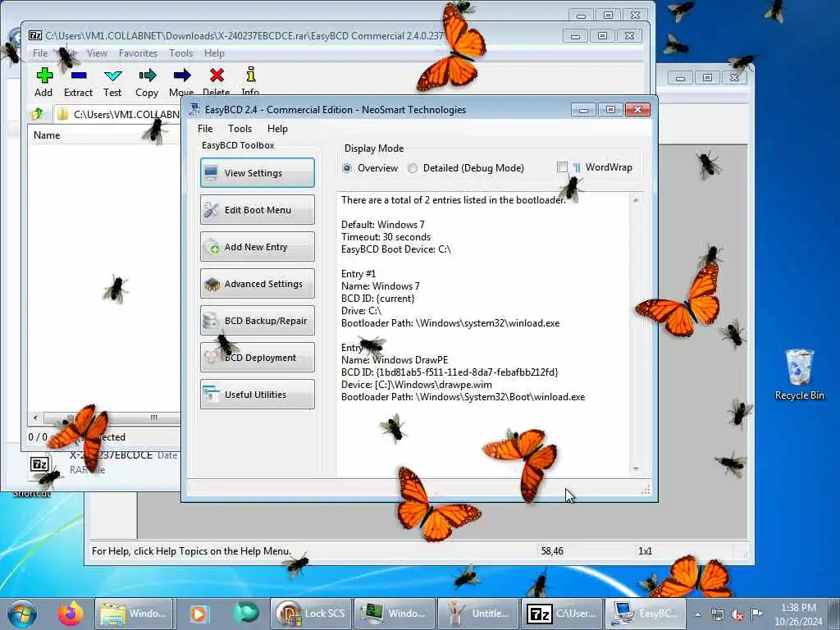Enable the WordWrap checkbox
Image resolution: width=840 pixels, height=630 pixels.
[x=562, y=167]
